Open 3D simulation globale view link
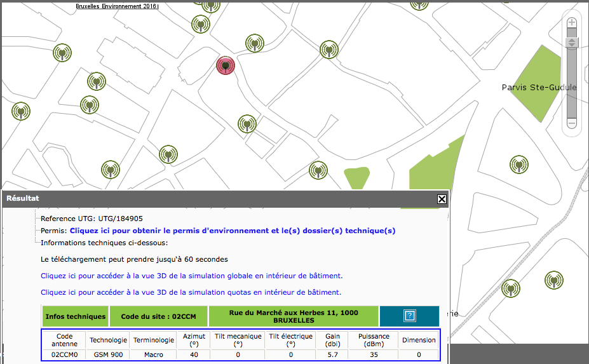Image resolution: width=589 pixels, height=364 pixels. click(191, 276)
